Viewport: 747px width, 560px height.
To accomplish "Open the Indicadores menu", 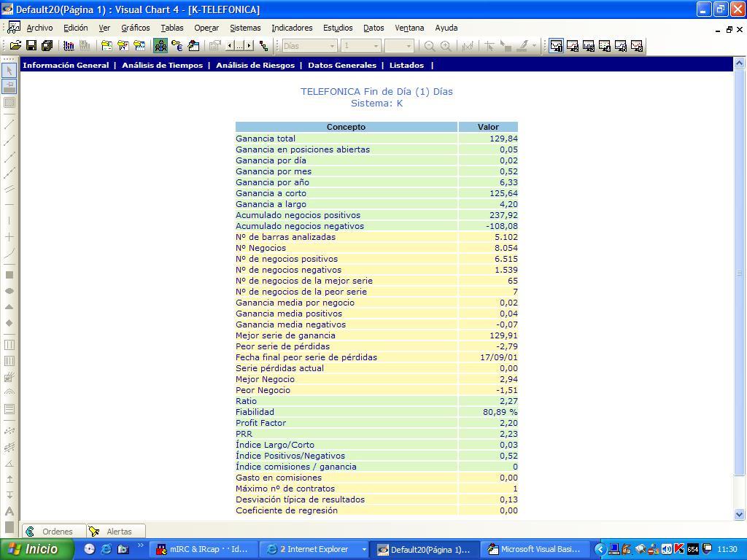I will pyautogui.click(x=292, y=28).
